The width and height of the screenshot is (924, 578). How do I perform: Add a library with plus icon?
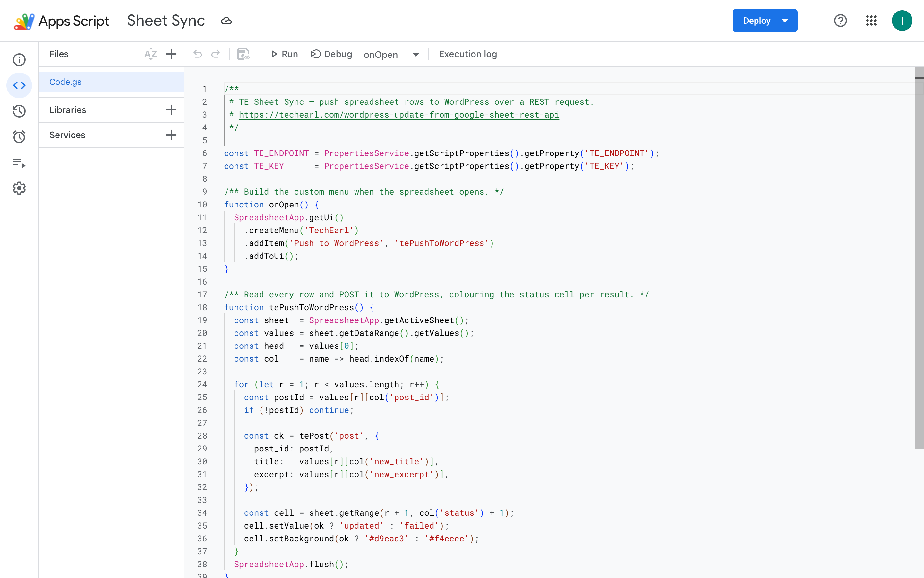pos(171,110)
